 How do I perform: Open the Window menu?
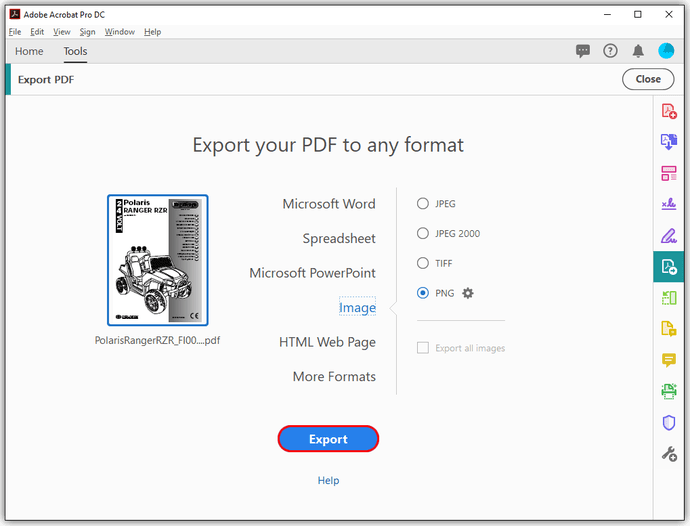coord(120,32)
